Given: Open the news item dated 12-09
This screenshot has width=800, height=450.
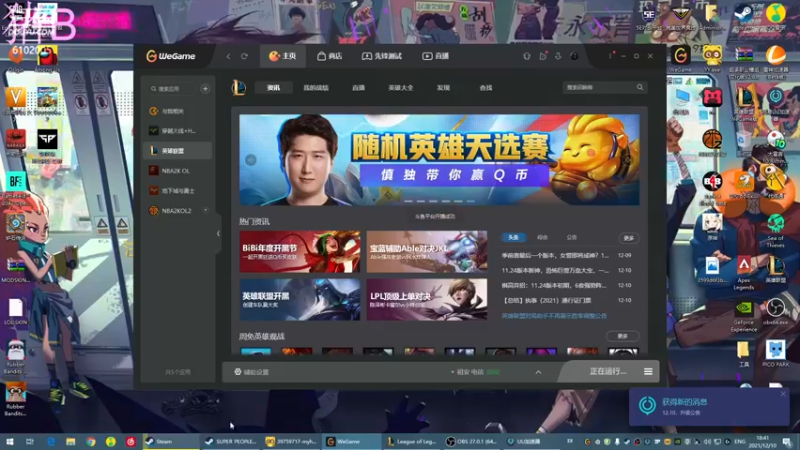Looking at the screenshot, I should 566,255.
